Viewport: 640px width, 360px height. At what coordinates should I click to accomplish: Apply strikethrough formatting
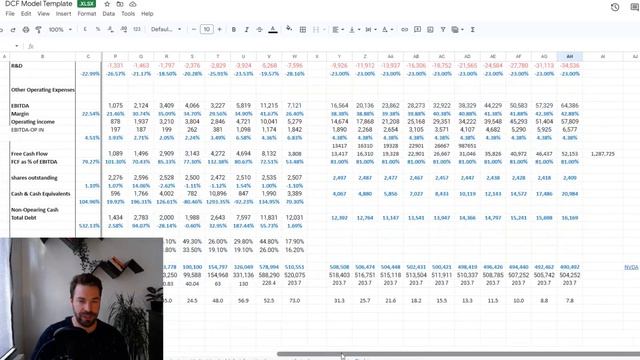pos(259,29)
